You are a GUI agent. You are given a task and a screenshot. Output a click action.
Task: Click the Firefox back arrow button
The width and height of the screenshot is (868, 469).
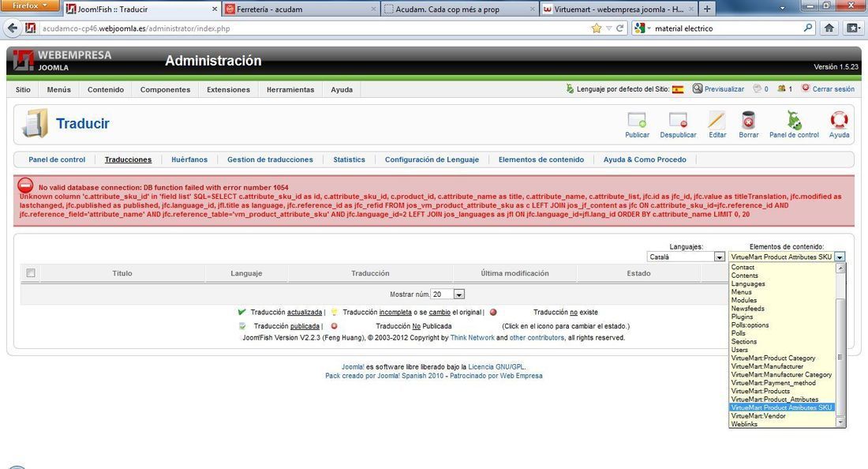click(13, 28)
